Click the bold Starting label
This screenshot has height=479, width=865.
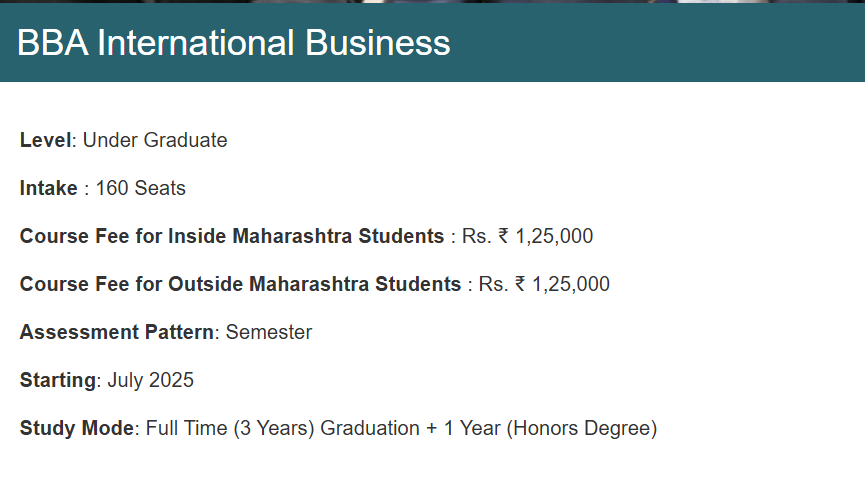coord(58,380)
